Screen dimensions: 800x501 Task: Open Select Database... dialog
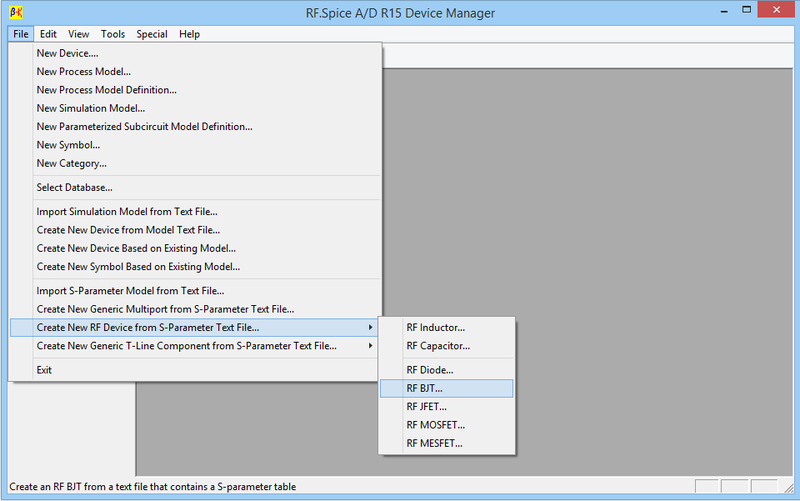pos(194,187)
